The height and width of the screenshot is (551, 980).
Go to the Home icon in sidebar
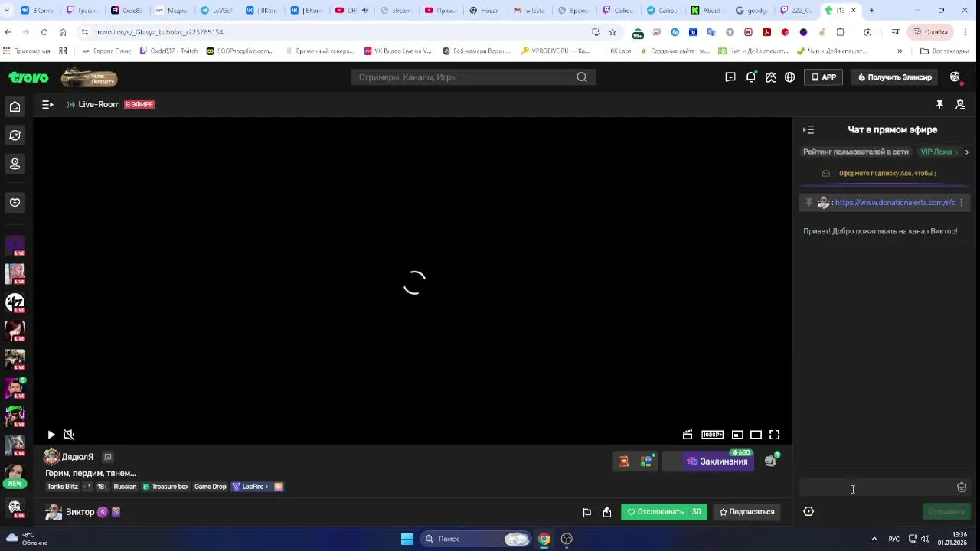[x=15, y=106]
